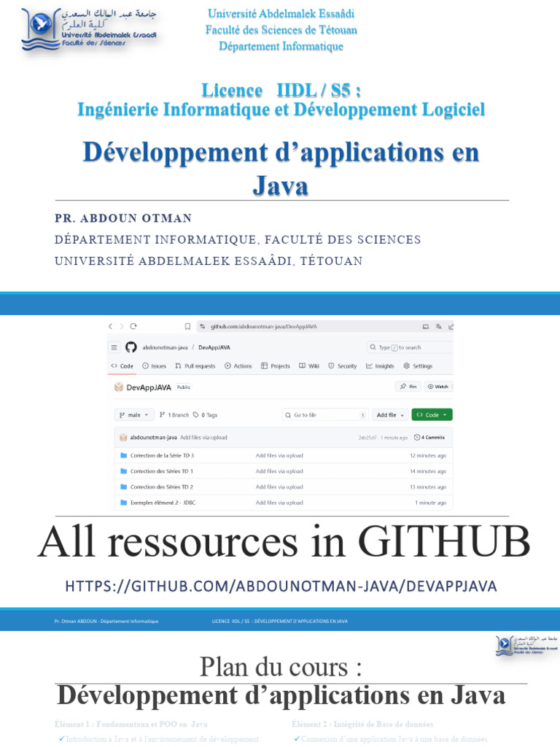Open the repository Settings tab

(x=418, y=366)
